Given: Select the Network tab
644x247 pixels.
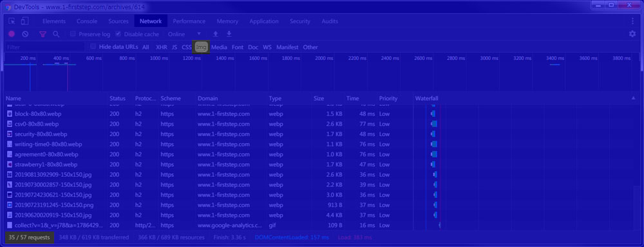Looking at the screenshot, I should [x=151, y=21].
